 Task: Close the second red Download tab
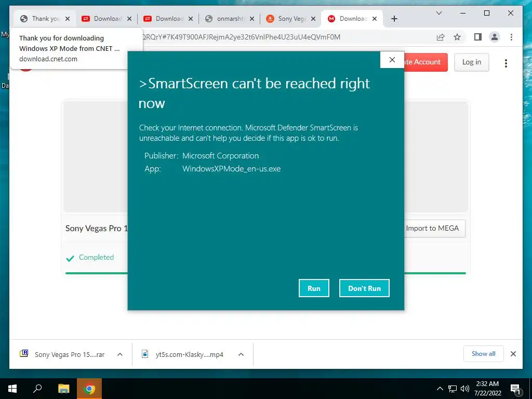191,19
